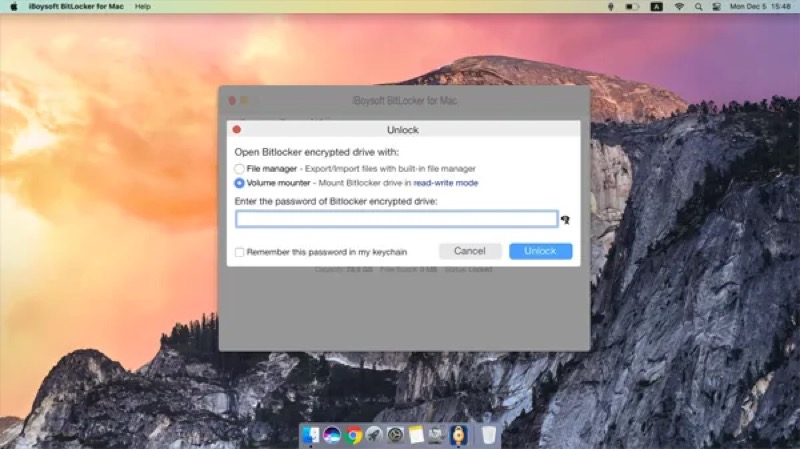
Task: Click the blue Unlock button
Action: (540, 251)
